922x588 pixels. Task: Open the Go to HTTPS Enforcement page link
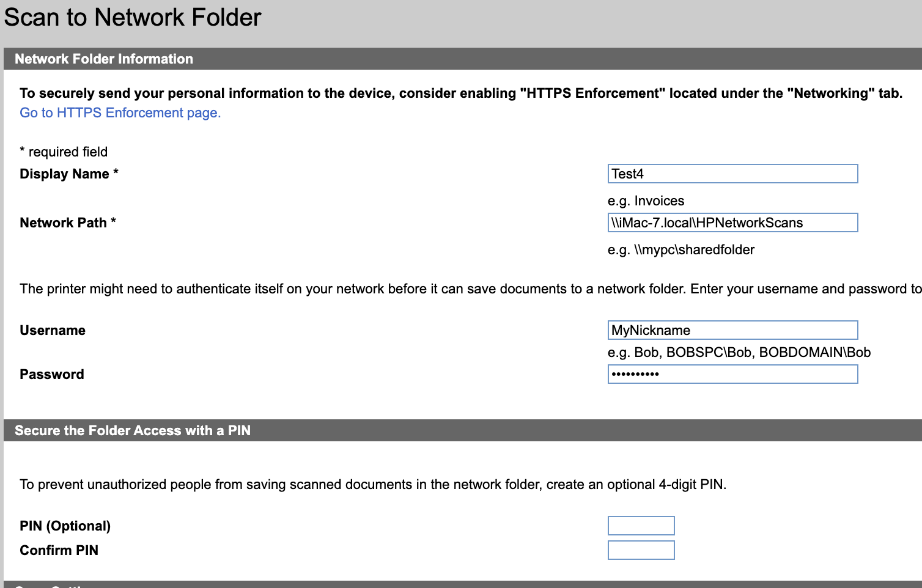tap(120, 113)
